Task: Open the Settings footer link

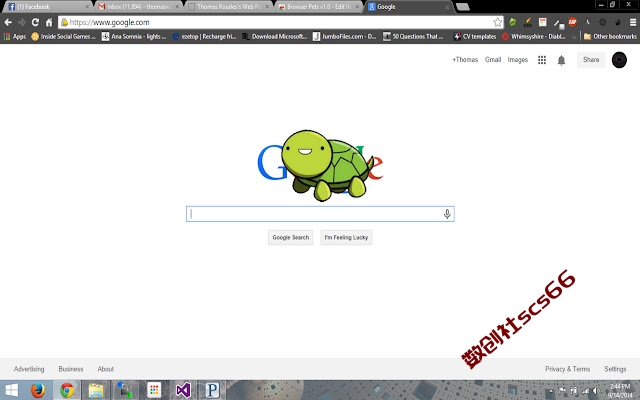Action: click(615, 369)
